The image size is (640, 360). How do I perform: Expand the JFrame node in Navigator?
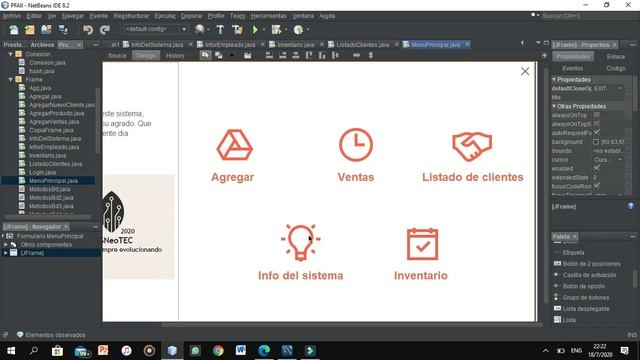(x=6, y=253)
